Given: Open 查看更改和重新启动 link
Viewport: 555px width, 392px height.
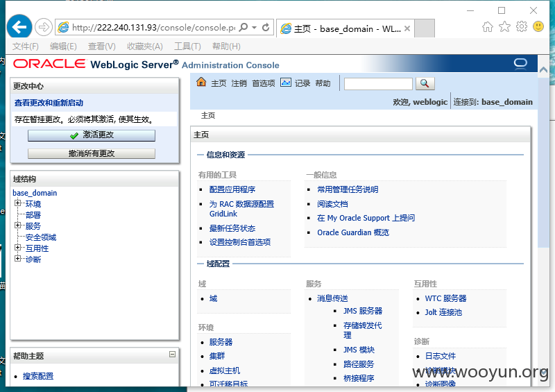Looking at the screenshot, I should point(49,103).
